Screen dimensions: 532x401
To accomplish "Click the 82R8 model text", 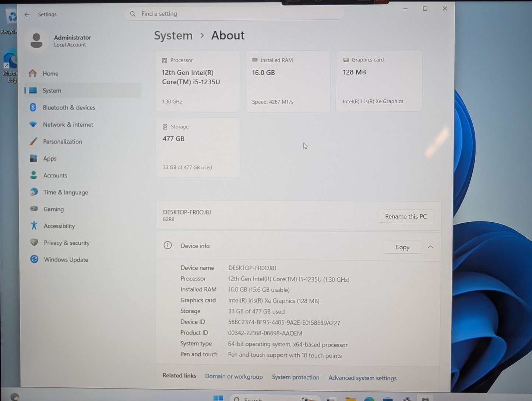I will click(x=169, y=219).
